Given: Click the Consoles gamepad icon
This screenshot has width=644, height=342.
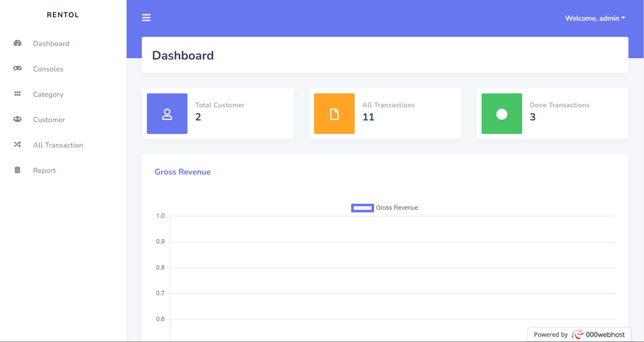Looking at the screenshot, I should 17,68.
